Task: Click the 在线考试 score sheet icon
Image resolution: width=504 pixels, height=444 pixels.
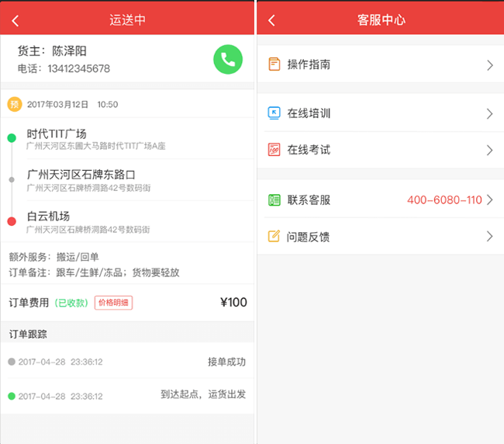Action: point(274,150)
